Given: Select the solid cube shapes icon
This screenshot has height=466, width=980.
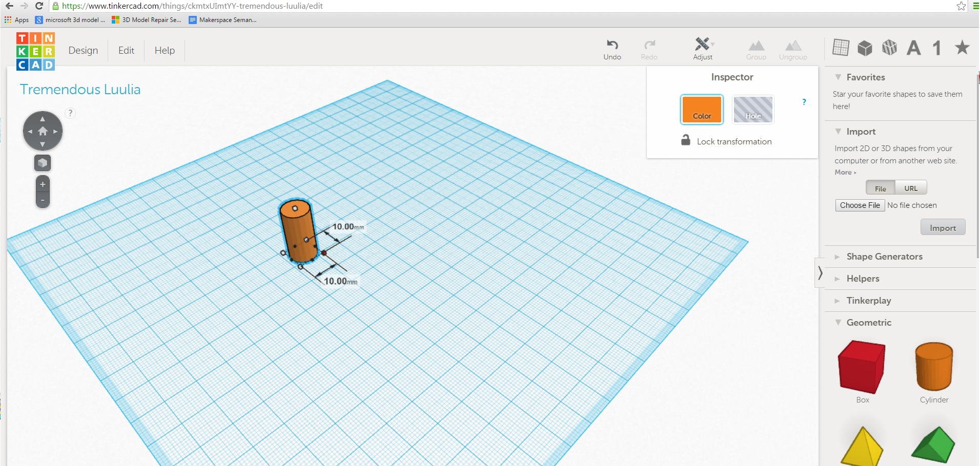Looking at the screenshot, I should (x=865, y=48).
